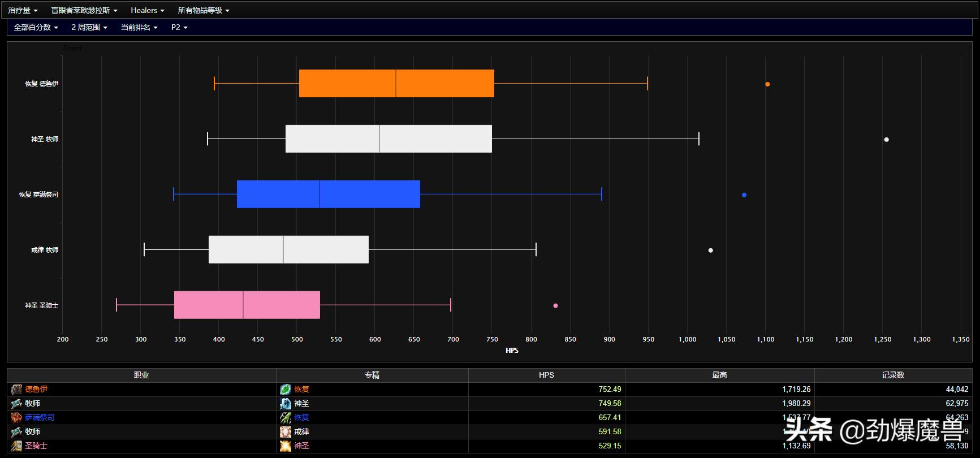Click the Druid class icon in table
The width and height of the screenshot is (980, 458).
pyautogui.click(x=16, y=390)
